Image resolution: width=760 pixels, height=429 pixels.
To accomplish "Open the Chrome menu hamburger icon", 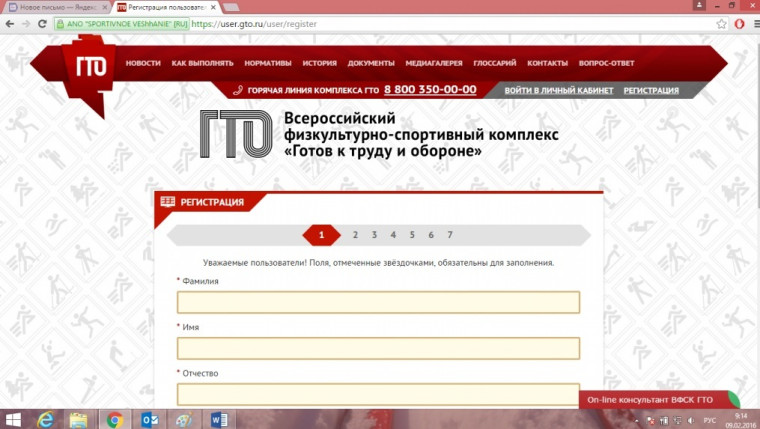I will pos(756,24).
